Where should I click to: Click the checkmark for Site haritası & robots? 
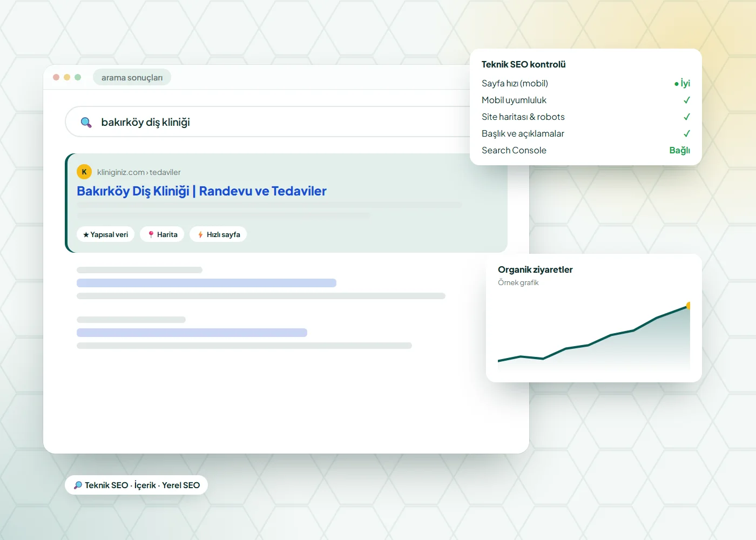click(687, 117)
